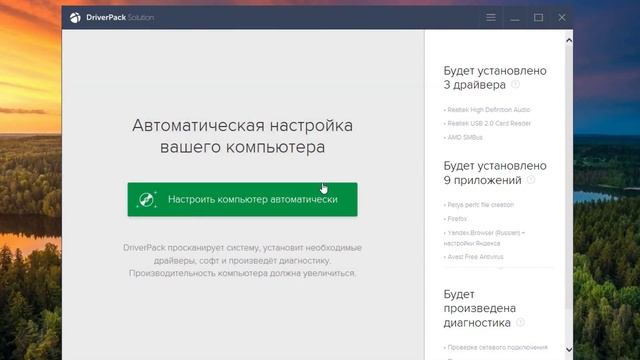Click the green 'Настроить компьютер автоматически' button
Viewport: 640px width, 360px height.
[x=242, y=199]
